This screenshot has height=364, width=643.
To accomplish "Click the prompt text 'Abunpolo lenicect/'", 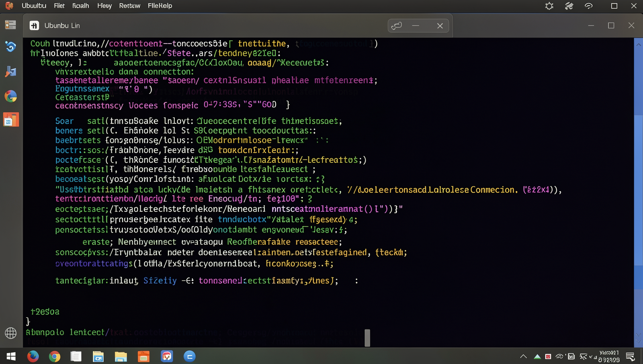I will point(68,332).
